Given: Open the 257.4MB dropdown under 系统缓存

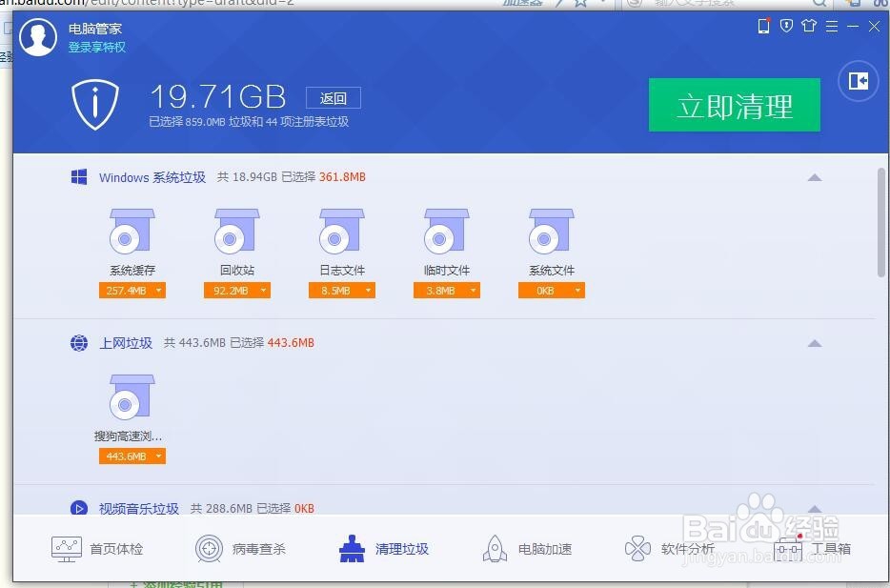Looking at the screenshot, I should [x=132, y=291].
